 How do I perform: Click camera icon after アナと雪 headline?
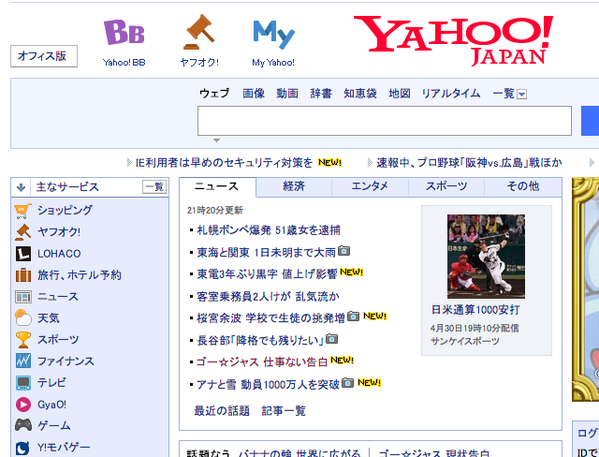(x=347, y=382)
